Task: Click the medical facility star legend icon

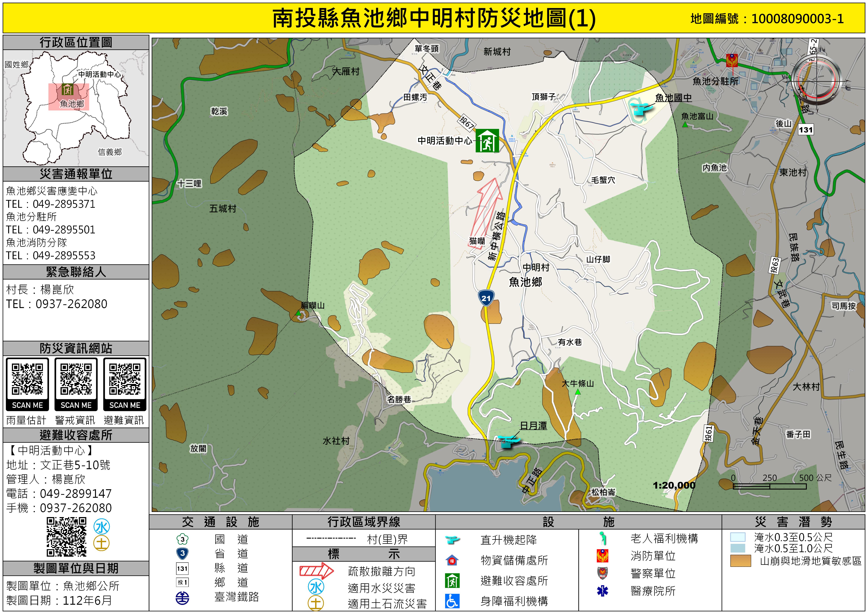Action: pyautogui.click(x=602, y=591)
